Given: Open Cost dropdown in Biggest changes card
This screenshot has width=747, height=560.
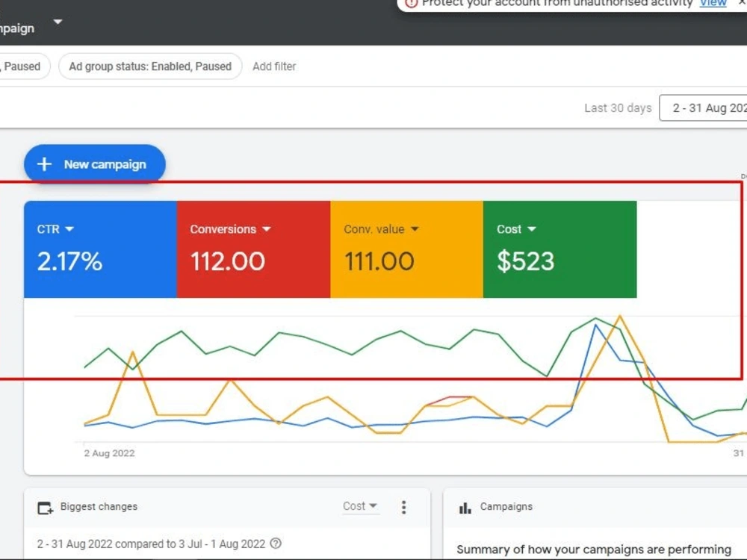Looking at the screenshot, I should point(360,506).
